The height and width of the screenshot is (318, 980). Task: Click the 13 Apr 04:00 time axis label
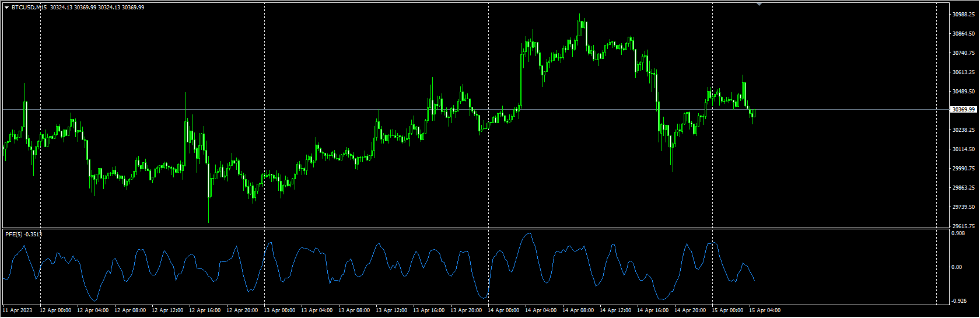point(317,310)
